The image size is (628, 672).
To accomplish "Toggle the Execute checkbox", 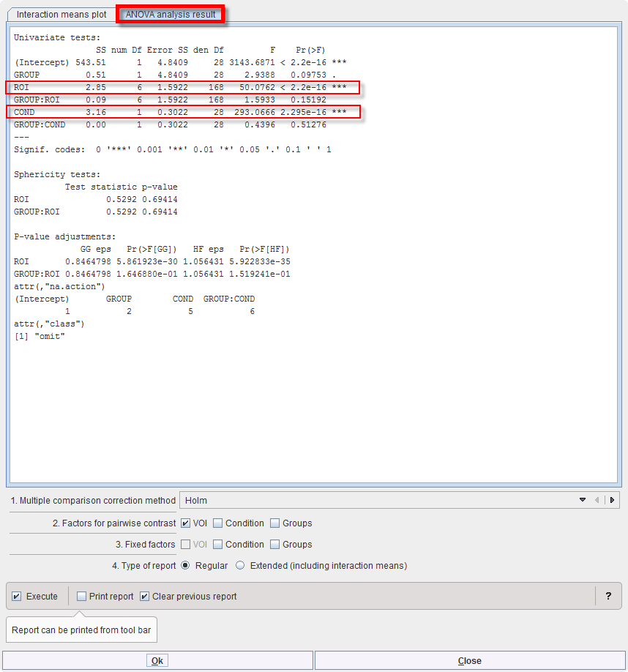I will point(17,596).
